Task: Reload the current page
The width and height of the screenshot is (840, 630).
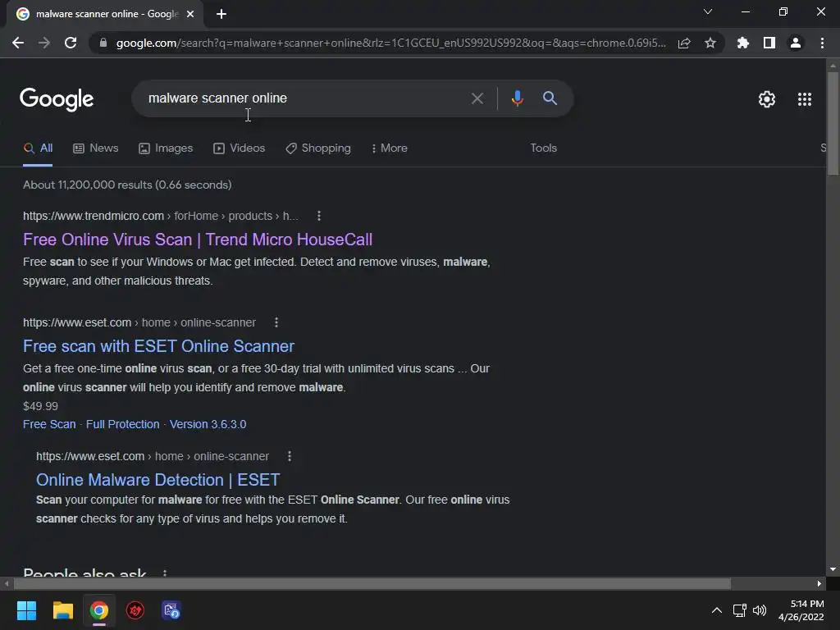Action: pyautogui.click(x=71, y=43)
